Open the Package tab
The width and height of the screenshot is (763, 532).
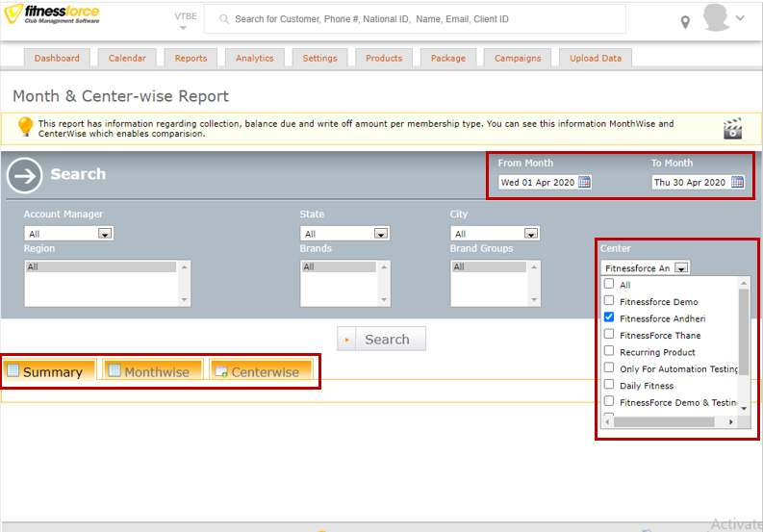tap(448, 58)
